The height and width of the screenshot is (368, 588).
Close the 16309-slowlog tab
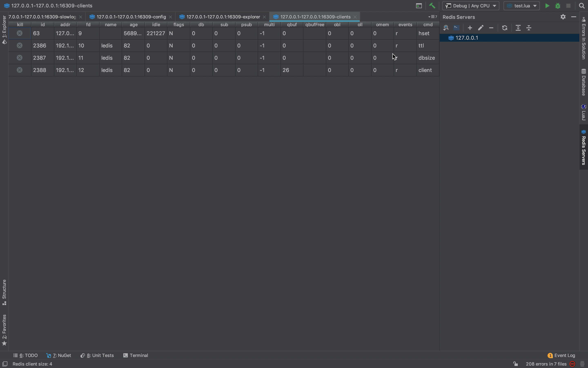(x=81, y=17)
